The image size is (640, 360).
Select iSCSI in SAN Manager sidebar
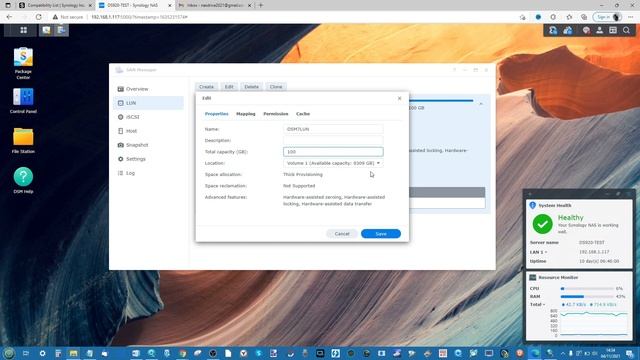tap(148, 117)
